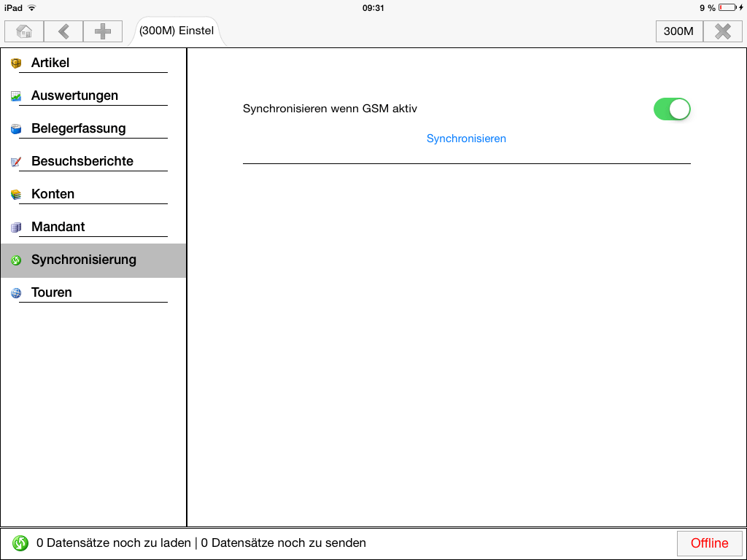
Task: Click the status bar sync icon
Action: (20, 542)
